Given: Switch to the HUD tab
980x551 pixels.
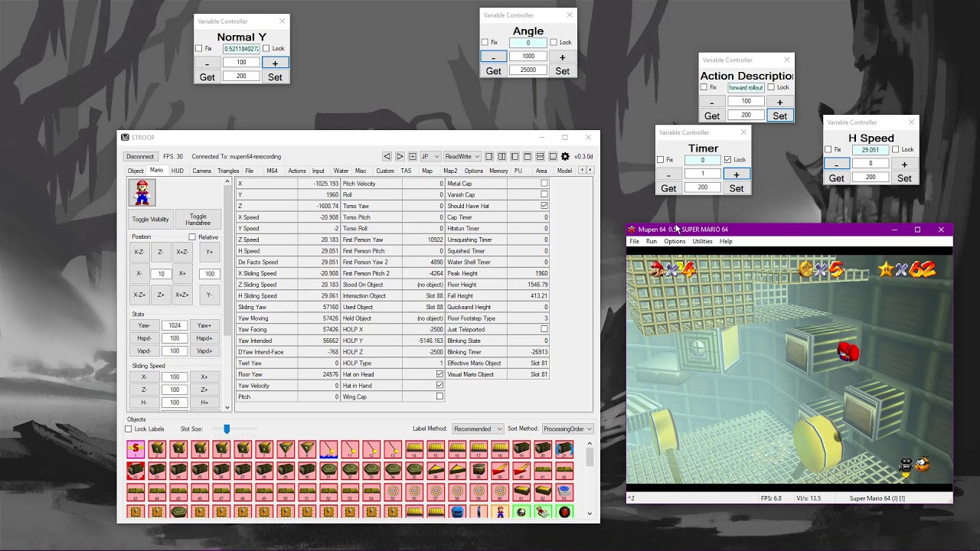Looking at the screenshot, I should point(177,171).
